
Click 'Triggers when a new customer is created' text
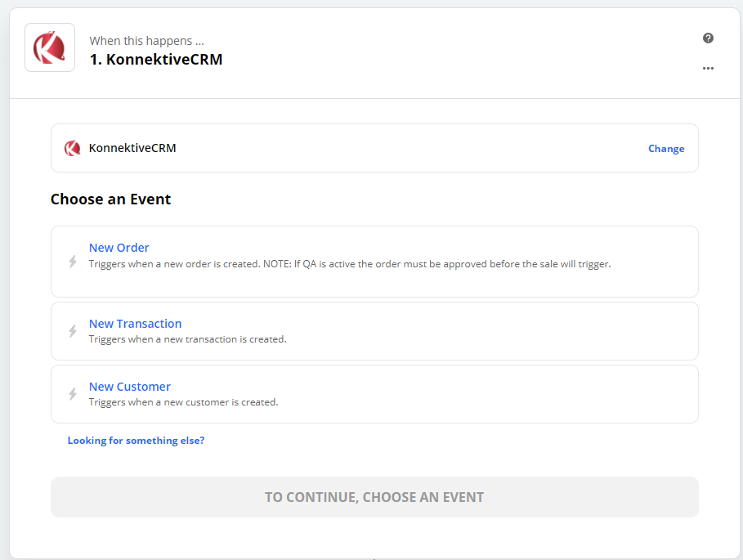[x=183, y=402]
